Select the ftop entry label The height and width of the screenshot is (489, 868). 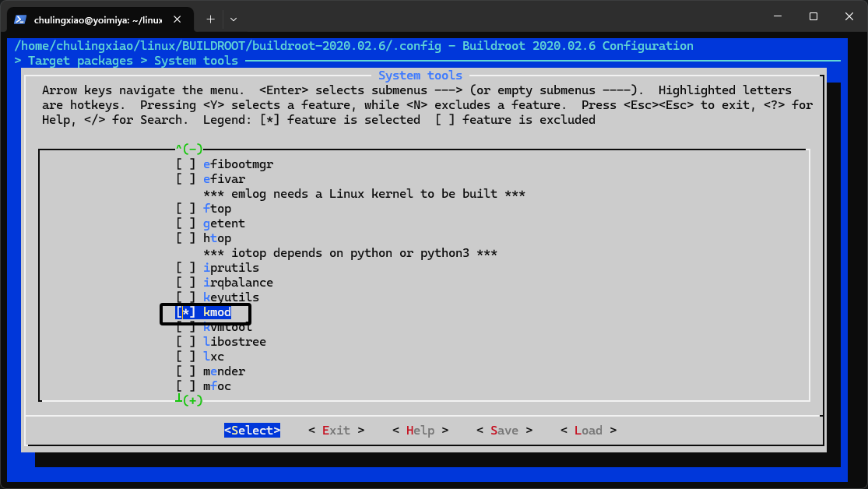[x=217, y=209]
